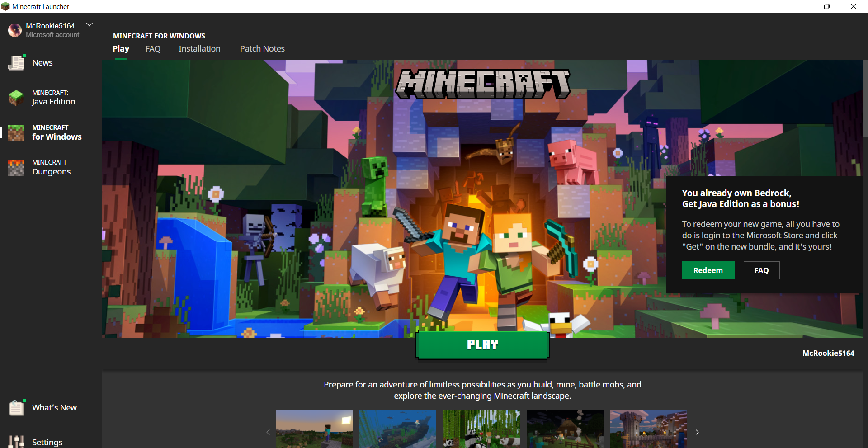The height and width of the screenshot is (448, 868).
Task: Click the McRookie5164 profile avatar
Action: [x=15, y=30]
